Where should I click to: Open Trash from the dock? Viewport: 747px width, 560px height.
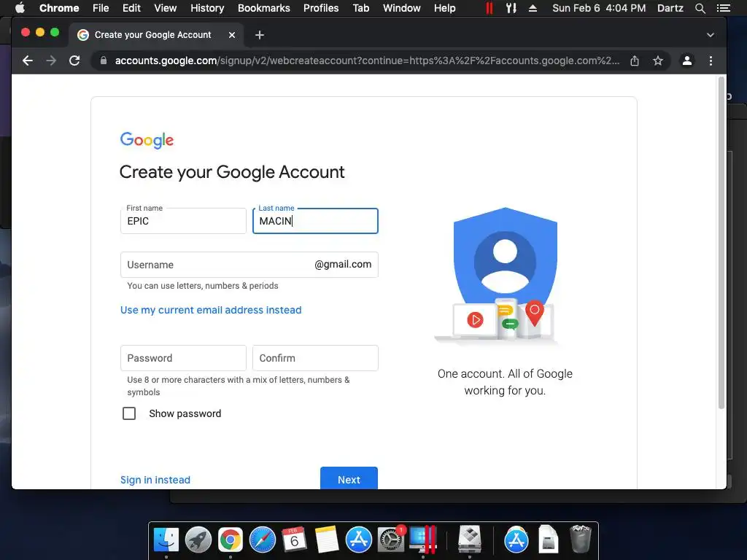click(x=580, y=539)
